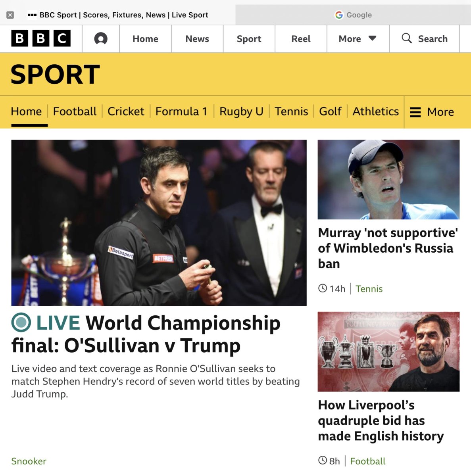Click the hamburger More icon in sport nav

(x=415, y=112)
